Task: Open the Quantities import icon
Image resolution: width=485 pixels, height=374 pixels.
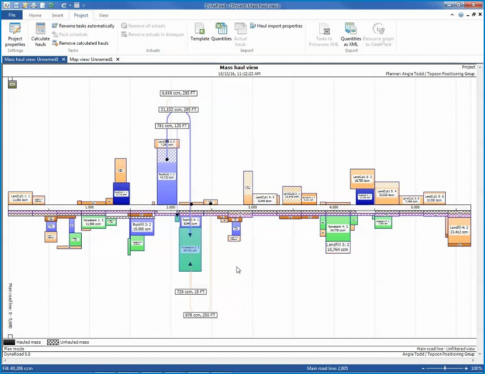Action: (221, 32)
